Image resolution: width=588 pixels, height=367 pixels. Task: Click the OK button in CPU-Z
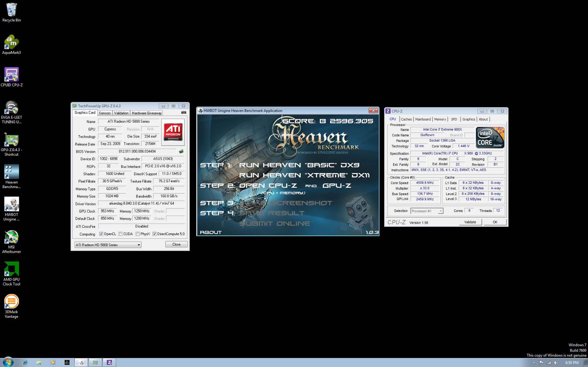495,222
